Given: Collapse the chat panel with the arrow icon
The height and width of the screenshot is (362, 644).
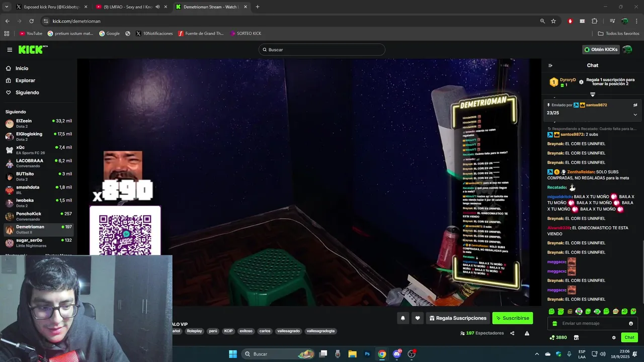Looking at the screenshot, I should pyautogui.click(x=550, y=65).
